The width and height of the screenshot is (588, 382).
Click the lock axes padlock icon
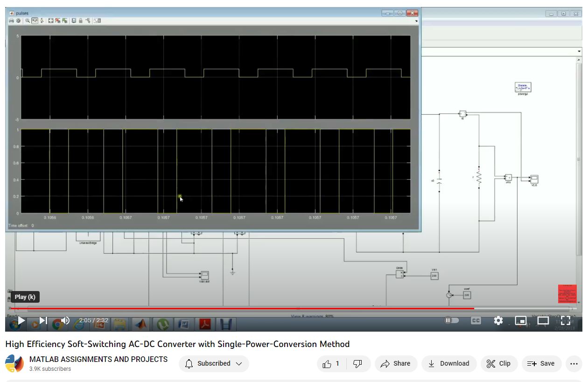pos(81,21)
